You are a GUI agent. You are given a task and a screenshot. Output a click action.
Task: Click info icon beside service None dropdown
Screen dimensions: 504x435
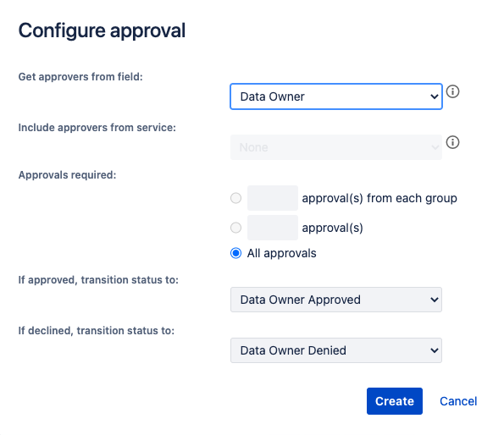(452, 142)
